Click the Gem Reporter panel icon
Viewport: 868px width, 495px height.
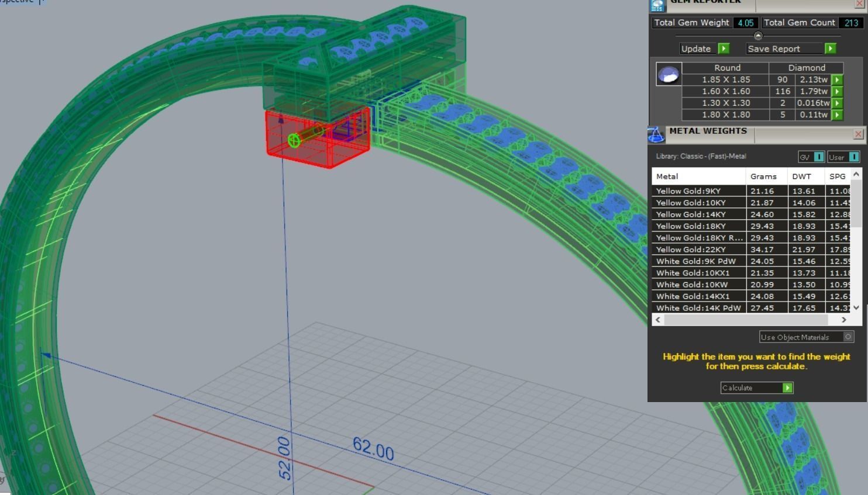(657, 5)
